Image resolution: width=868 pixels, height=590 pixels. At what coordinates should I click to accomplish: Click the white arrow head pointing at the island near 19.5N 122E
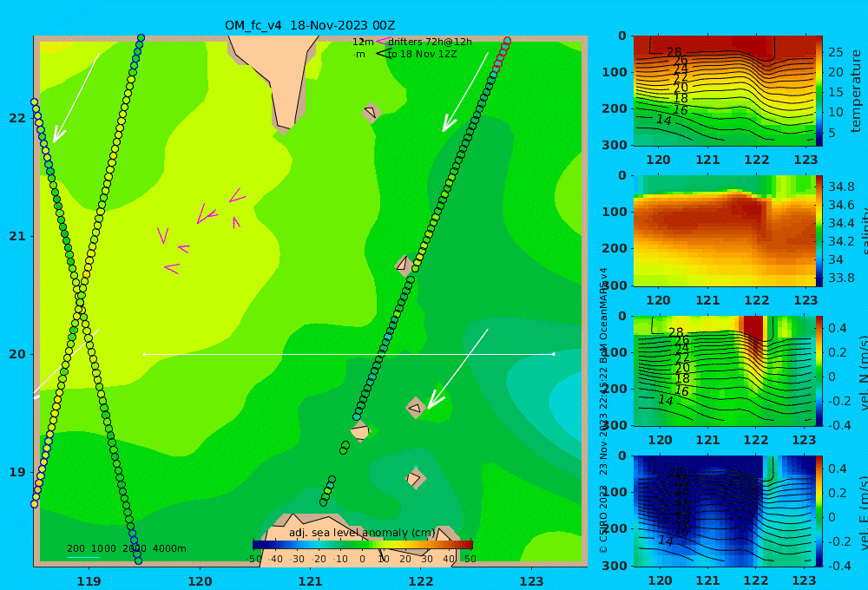coord(435,401)
